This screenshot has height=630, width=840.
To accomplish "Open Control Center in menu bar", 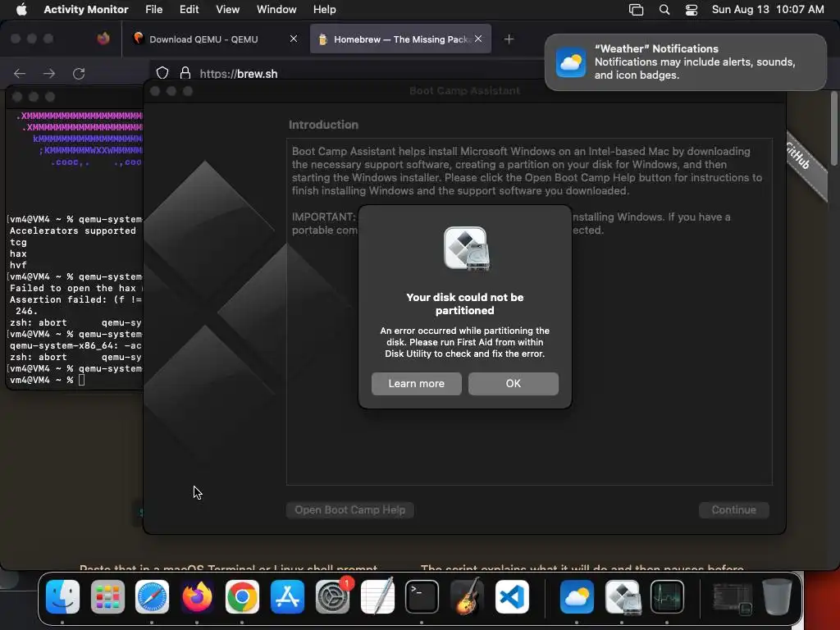I will click(x=692, y=10).
